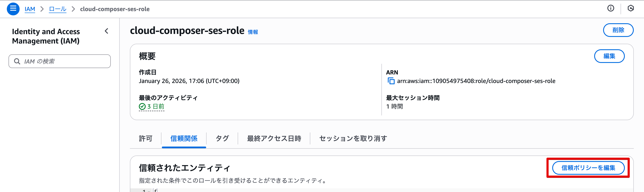Click inside the IAM の検索 search field
644x192 pixels.
coord(60,61)
